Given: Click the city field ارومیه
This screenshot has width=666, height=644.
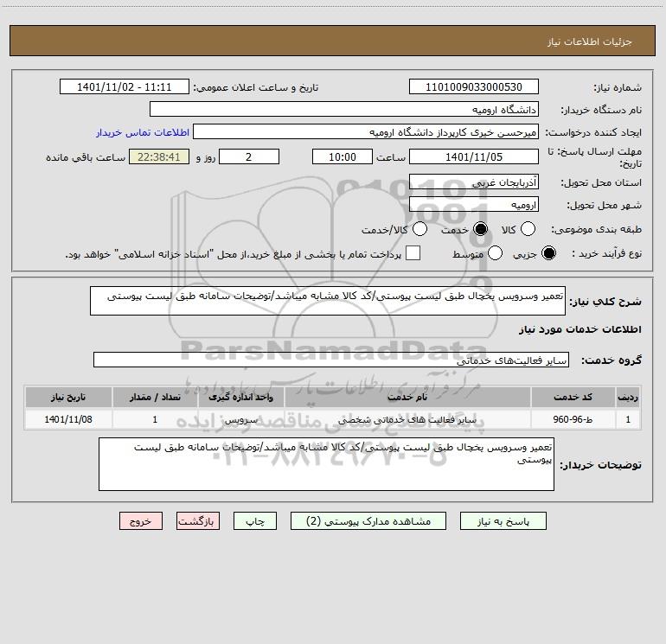Looking at the screenshot, I should tap(474, 205).
